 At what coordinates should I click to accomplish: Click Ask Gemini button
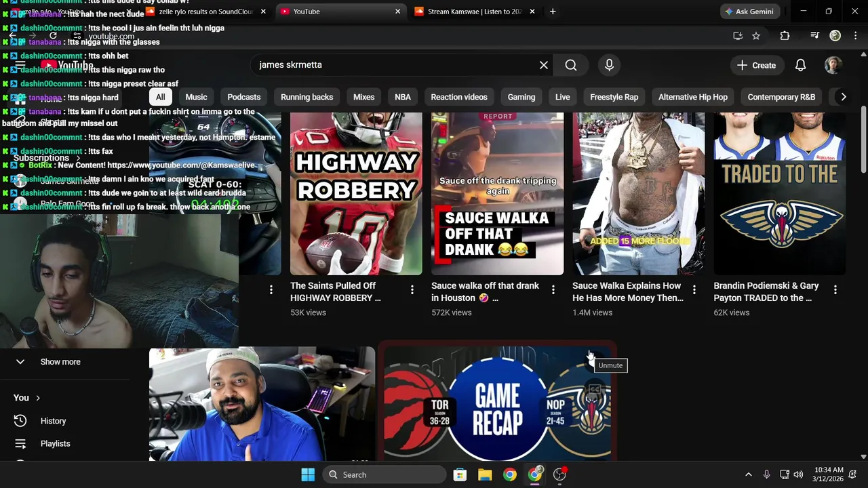tap(749, 12)
